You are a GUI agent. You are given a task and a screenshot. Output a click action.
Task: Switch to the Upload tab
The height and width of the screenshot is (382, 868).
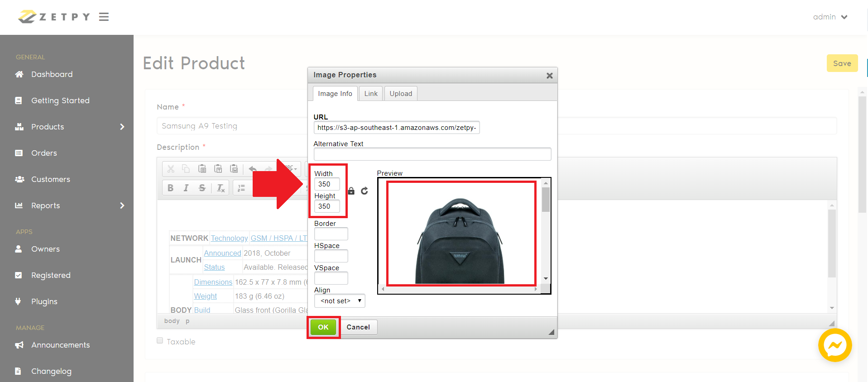(401, 94)
